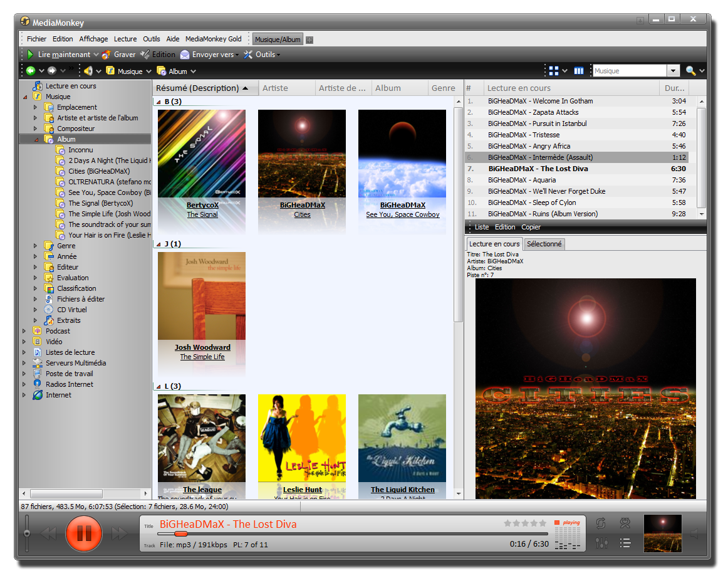Screen dimensions: 728x578
Task: Expand the Podcast tree node
Action: [x=24, y=331]
